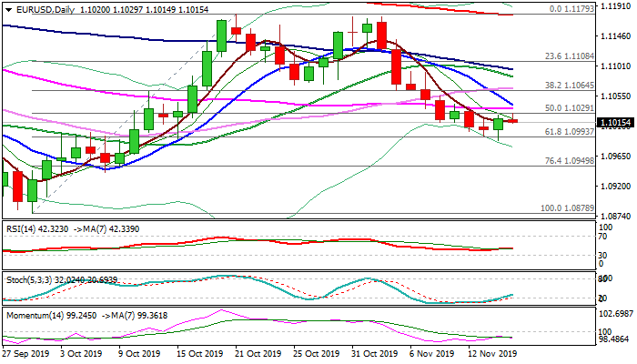This screenshot has height=364, width=637.
Task: Select the 100.0 1.08789 Fibonacci level label
Action: click(x=567, y=208)
